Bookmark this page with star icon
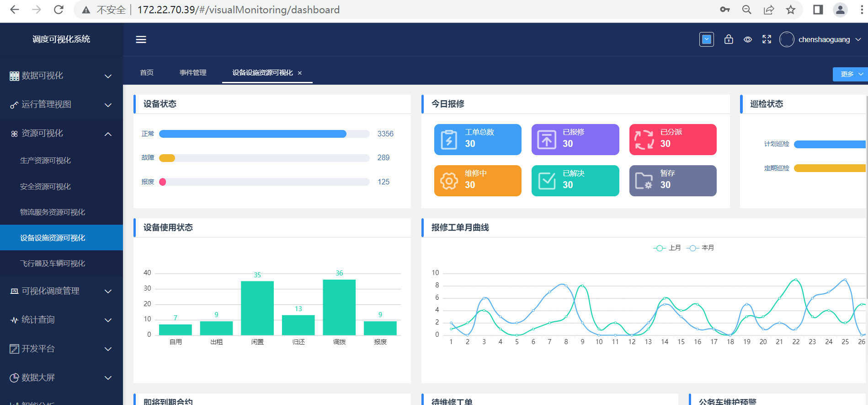868x405 pixels. [791, 10]
